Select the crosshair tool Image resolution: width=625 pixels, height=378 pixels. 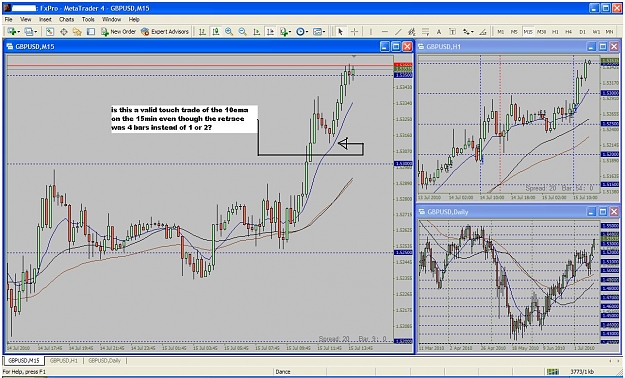pyautogui.click(x=354, y=32)
